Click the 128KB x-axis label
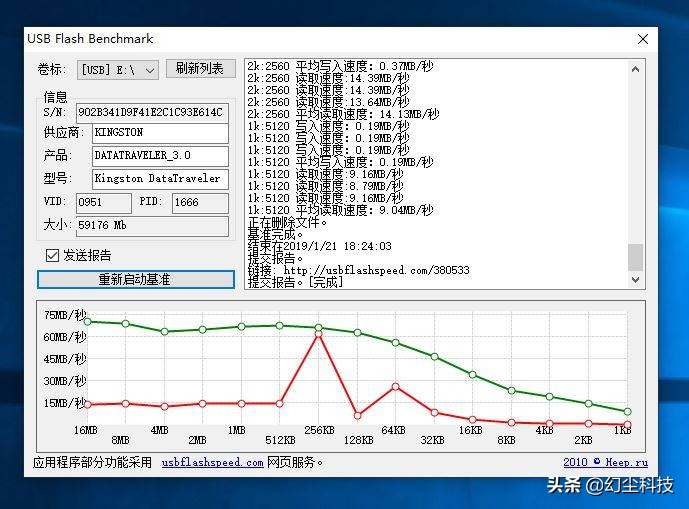The width and height of the screenshot is (689, 509). pos(358,440)
